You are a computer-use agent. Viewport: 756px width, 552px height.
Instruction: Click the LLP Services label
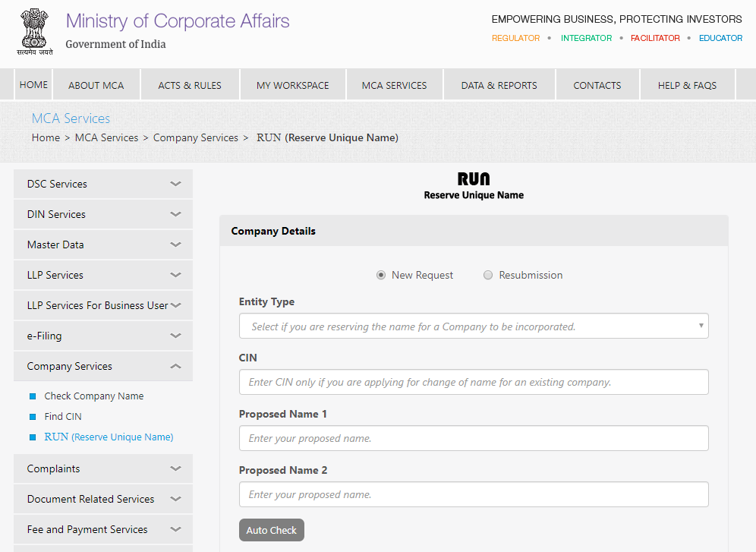55,276
